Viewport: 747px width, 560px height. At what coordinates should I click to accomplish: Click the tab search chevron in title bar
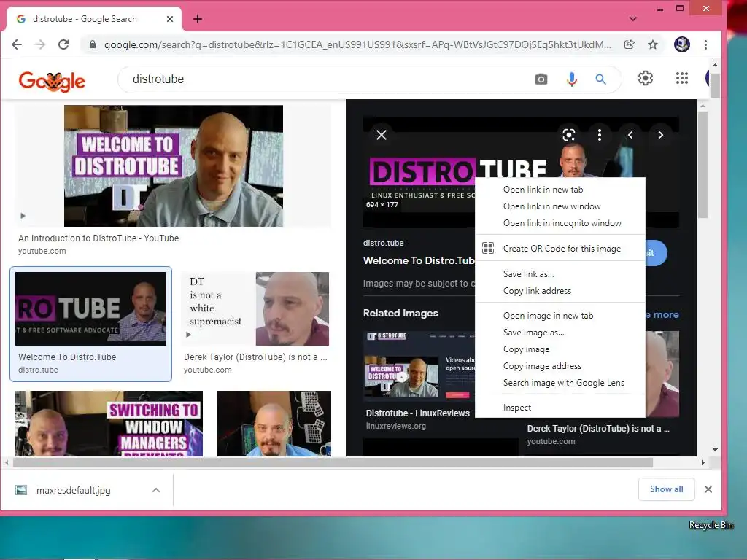tap(632, 19)
